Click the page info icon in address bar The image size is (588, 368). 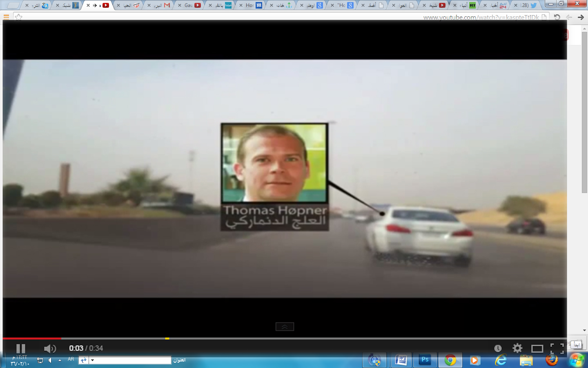(x=544, y=17)
